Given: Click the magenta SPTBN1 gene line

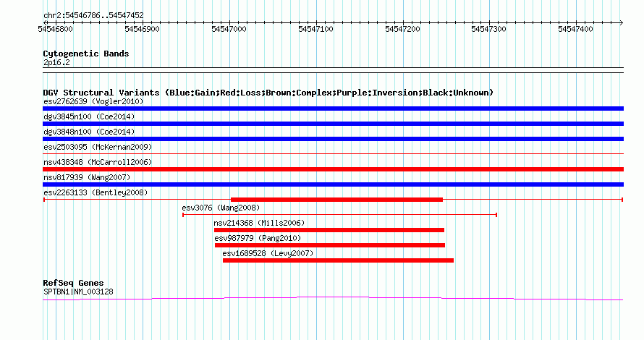Looking at the screenshot, I should [x=333, y=298].
